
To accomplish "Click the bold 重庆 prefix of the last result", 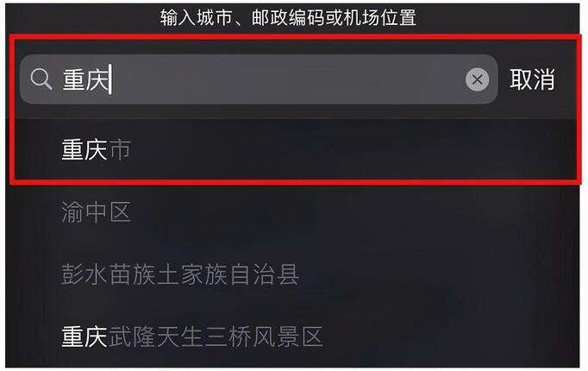I will coord(84,336).
